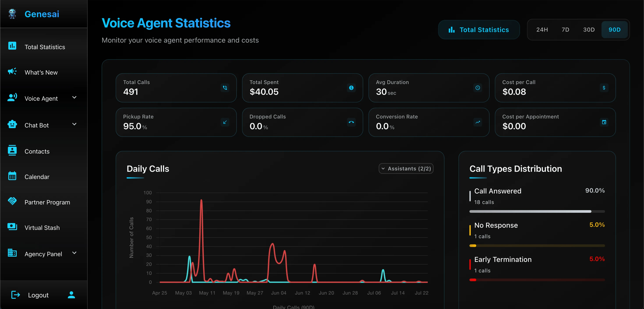Click the Call Answered progress bar
The width and height of the screenshot is (644, 309).
[537, 211]
